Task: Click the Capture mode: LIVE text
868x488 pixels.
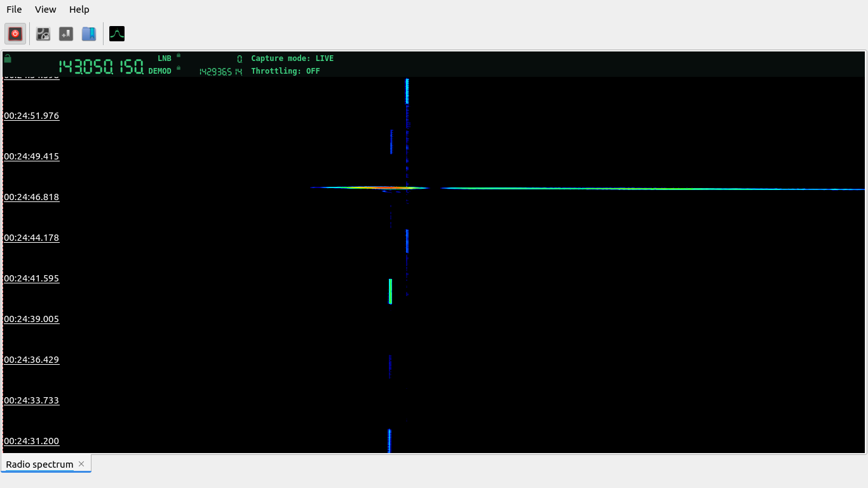Action: pos(292,58)
